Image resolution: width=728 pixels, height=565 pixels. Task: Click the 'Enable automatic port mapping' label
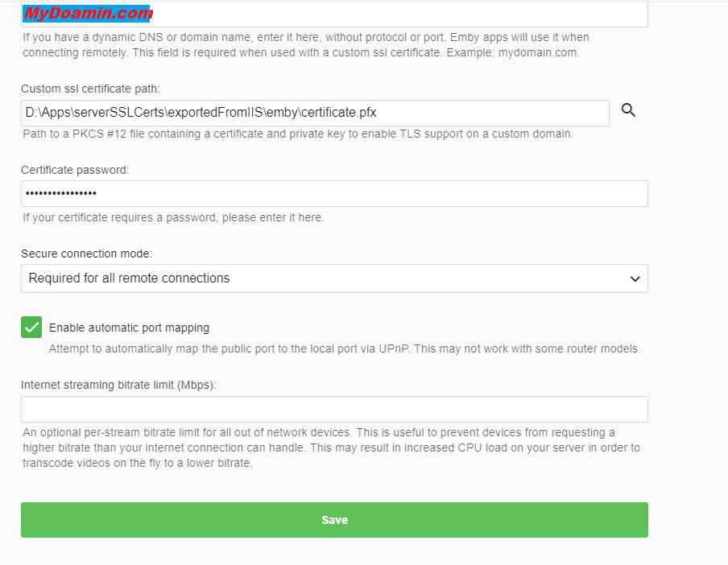pos(129,328)
